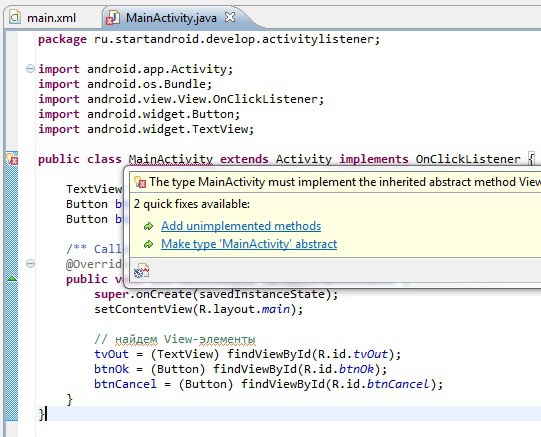Choose 'Add unimplemented methods' quick fix
This screenshot has width=541, height=437.
(241, 226)
